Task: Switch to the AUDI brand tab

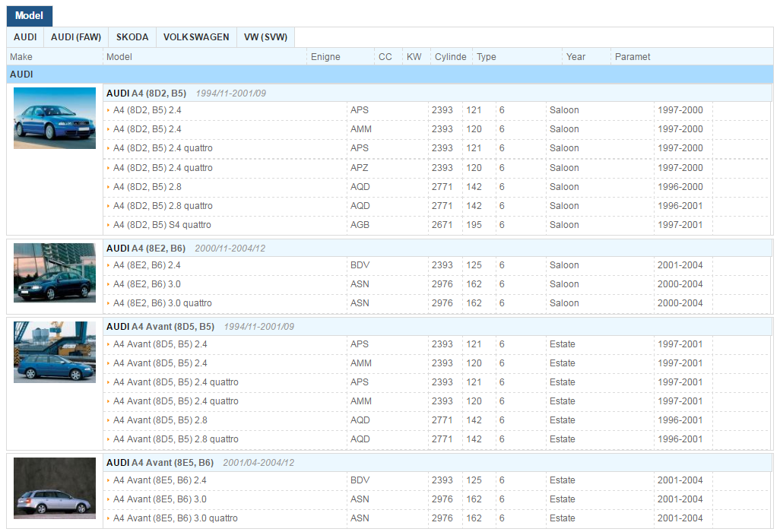Action: (25, 37)
